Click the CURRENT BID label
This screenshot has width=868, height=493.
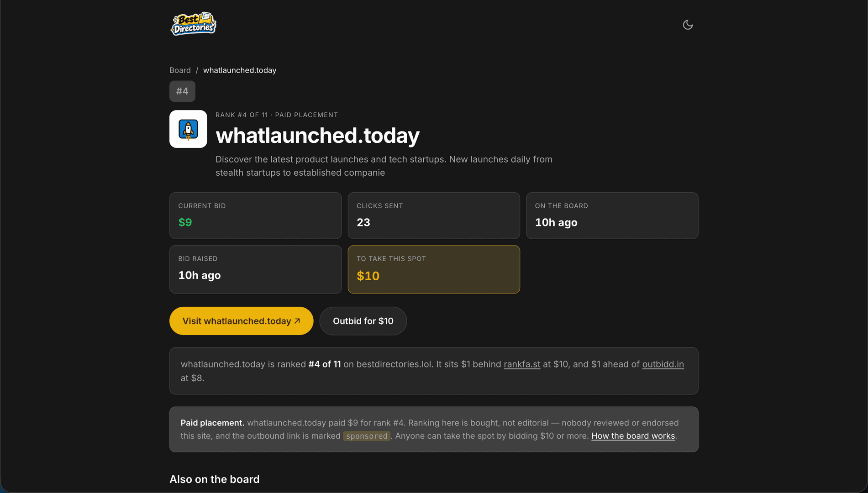coord(202,206)
